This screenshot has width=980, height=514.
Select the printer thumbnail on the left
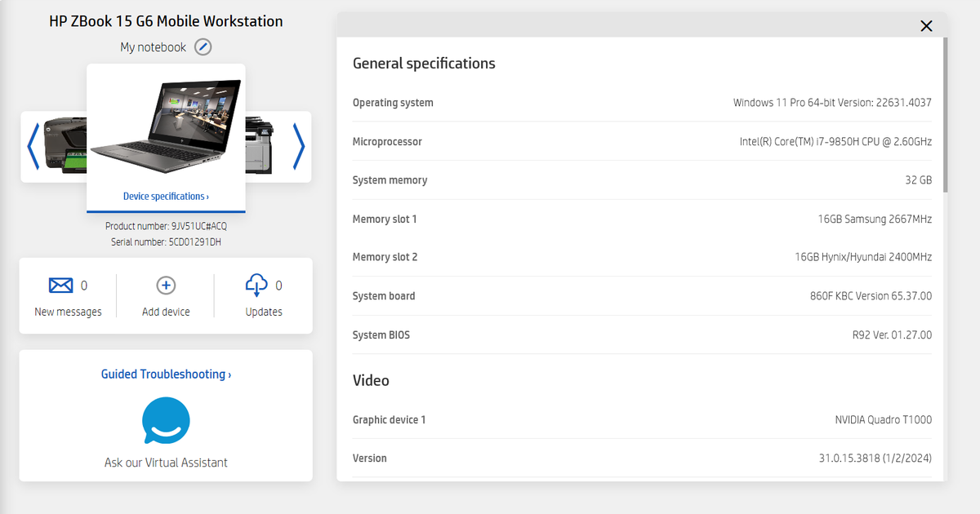click(x=65, y=147)
